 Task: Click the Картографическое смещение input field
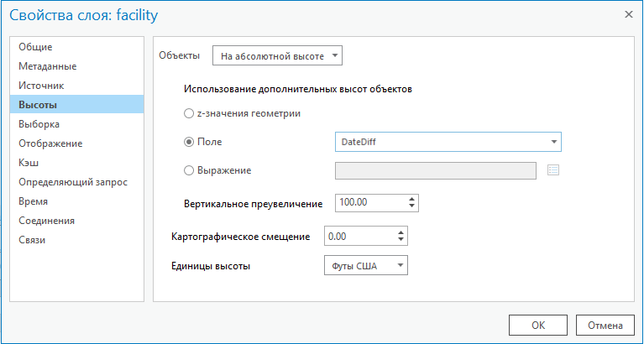(359, 237)
